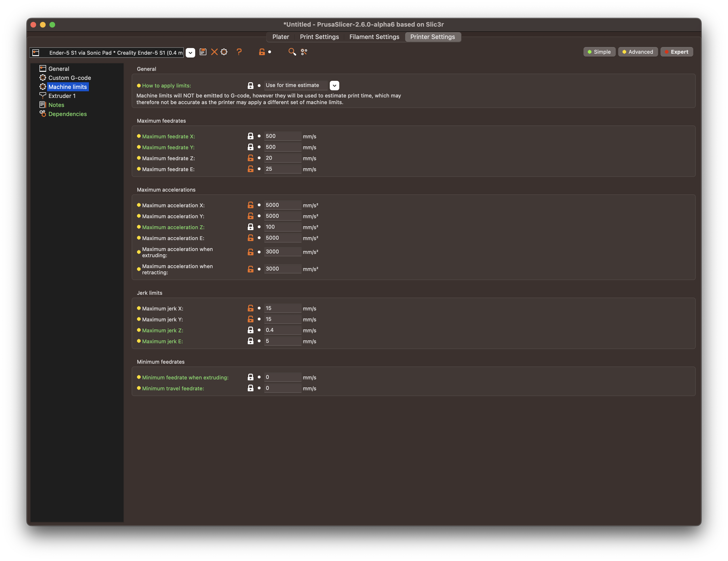Screen dimensions: 728x561
Task: Click lock icon for Maximum acceleration Z
Action: pos(250,227)
